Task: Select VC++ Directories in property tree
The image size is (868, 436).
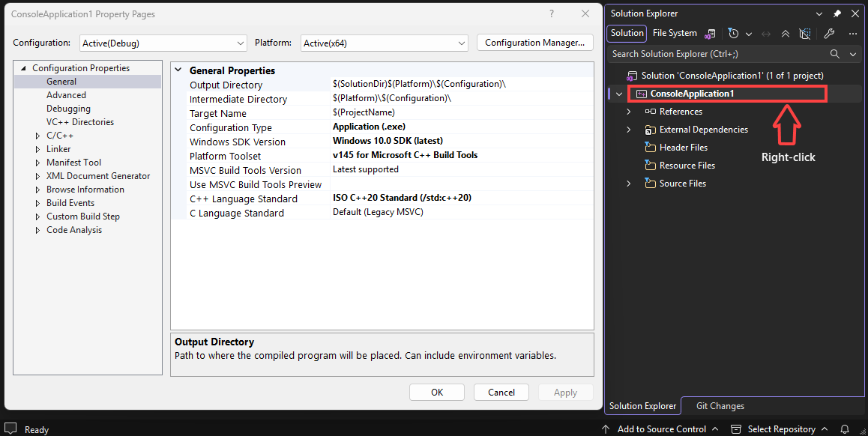Action: 80,121
